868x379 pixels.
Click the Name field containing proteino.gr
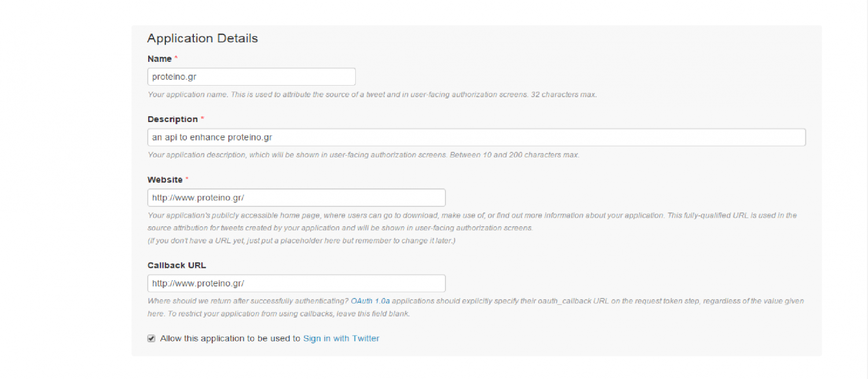point(251,76)
